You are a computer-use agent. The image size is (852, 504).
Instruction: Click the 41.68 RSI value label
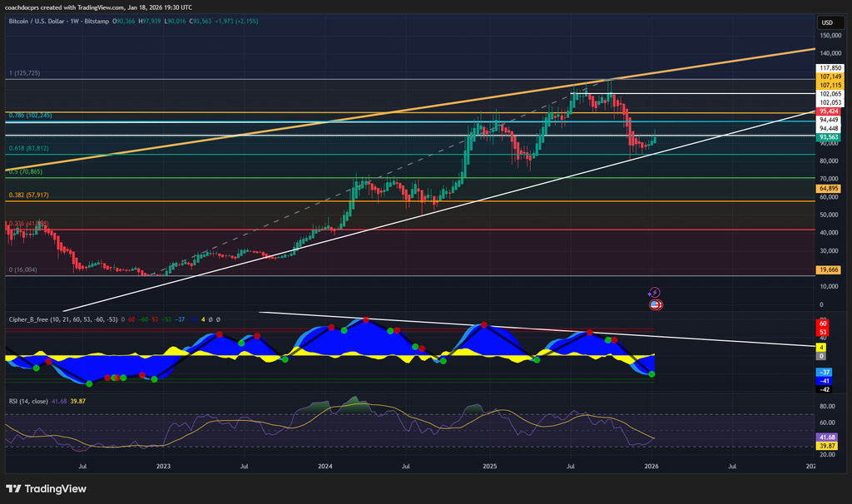tap(829, 437)
